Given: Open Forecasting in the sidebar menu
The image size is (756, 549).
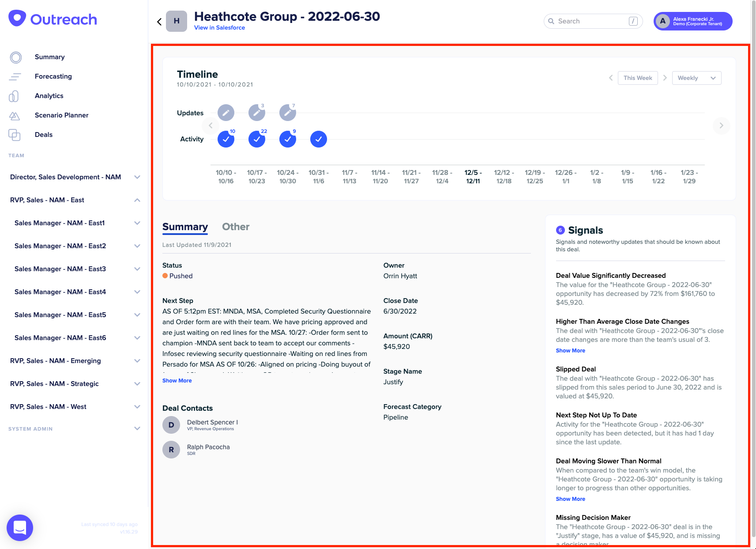Looking at the screenshot, I should (x=53, y=76).
